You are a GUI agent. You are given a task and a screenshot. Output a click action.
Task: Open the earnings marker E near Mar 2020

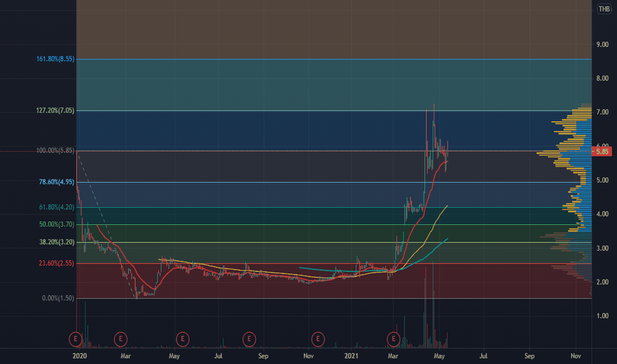(x=120, y=339)
